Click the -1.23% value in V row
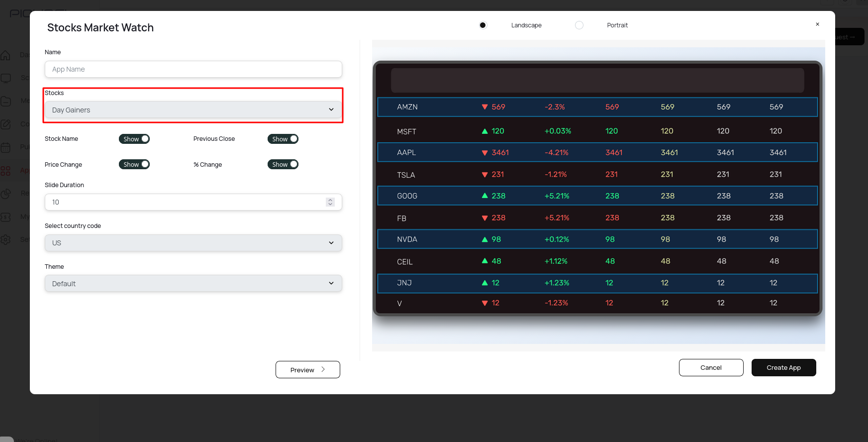Image resolution: width=868 pixels, height=442 pixels. 556,303
